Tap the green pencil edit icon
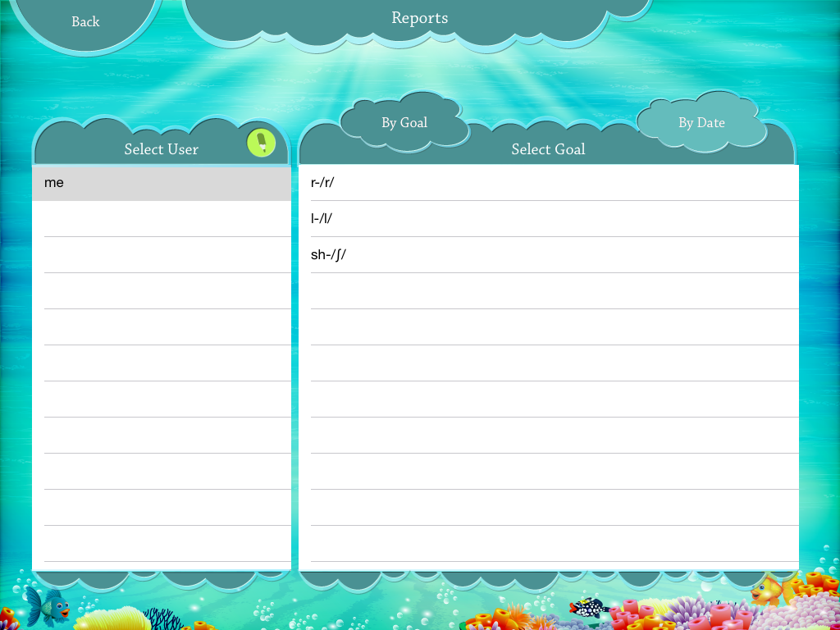840x630 pixels. tap(262, 143)
